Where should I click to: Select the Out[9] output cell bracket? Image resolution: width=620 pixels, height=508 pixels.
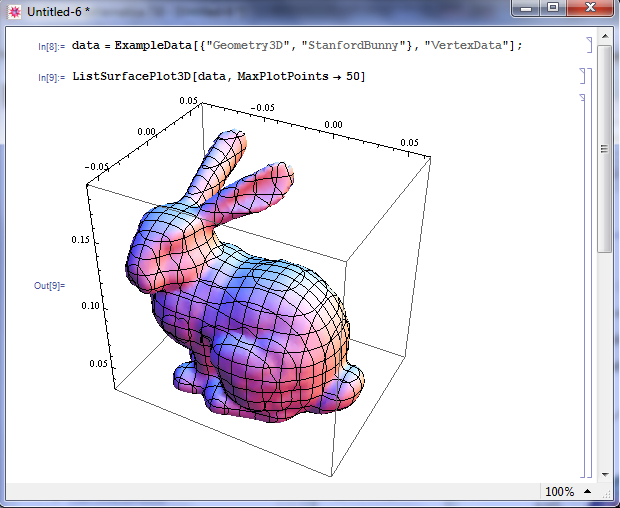pyautogui.click(x=582, y=285)
